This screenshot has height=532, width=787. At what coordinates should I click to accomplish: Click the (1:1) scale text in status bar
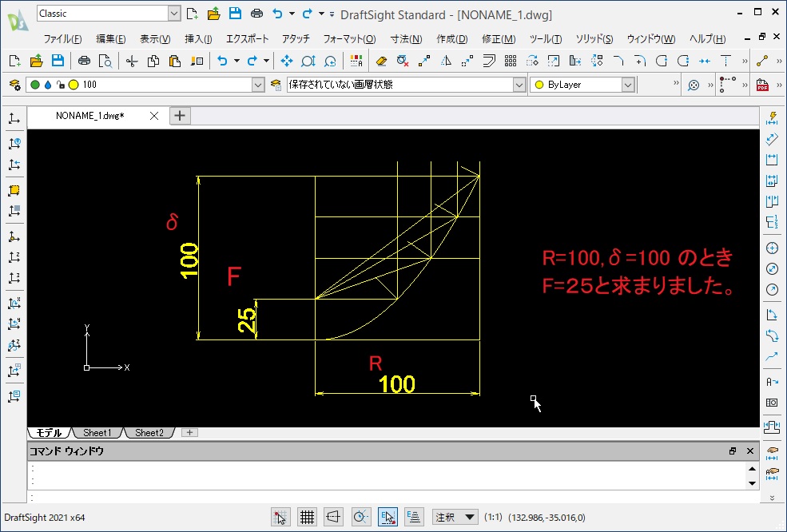[493, 518]
